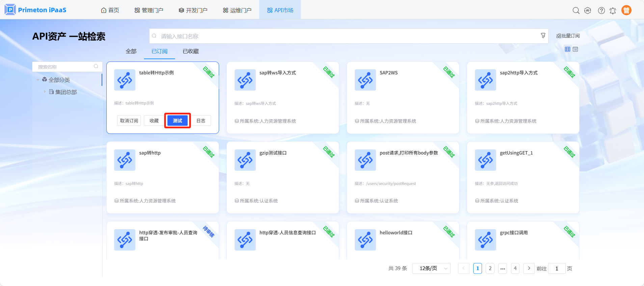Collapse the 全部分类 tree node arrow
This screenshot has width=644, height=286.
[38, 80]
